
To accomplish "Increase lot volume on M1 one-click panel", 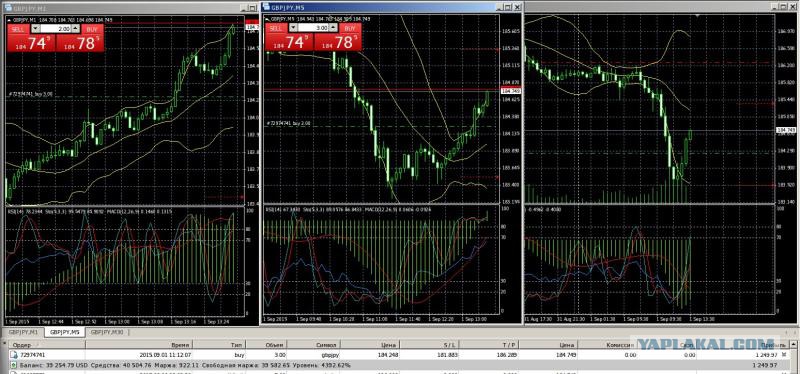I will pyautogui.click(x=75, y=30).
